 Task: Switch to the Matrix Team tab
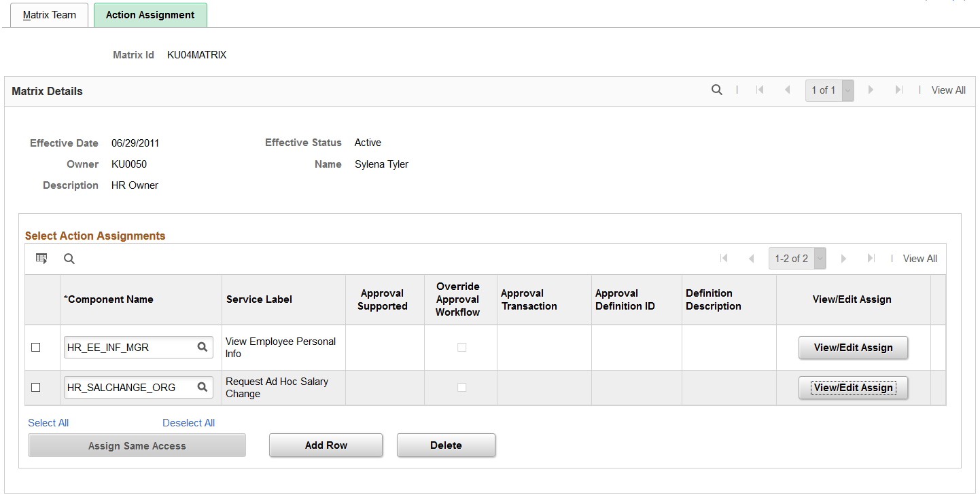tap(50, 15)
